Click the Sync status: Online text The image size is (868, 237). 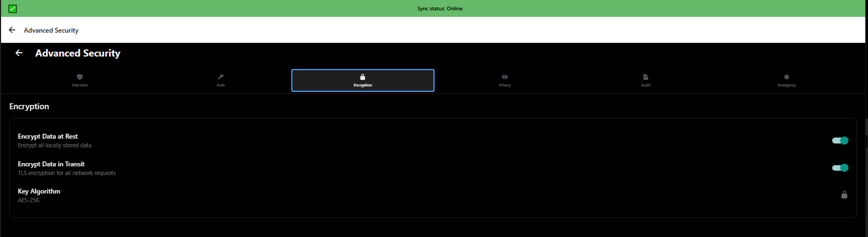[x=440, y=9]
